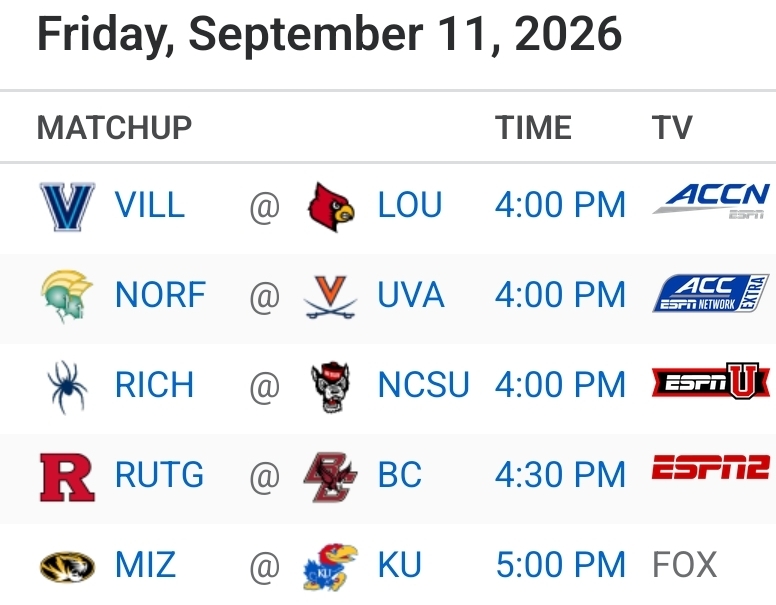Click the Boston College eagle logo
The width and height of the screenshot is (776, 605).
tap(330, 477)
